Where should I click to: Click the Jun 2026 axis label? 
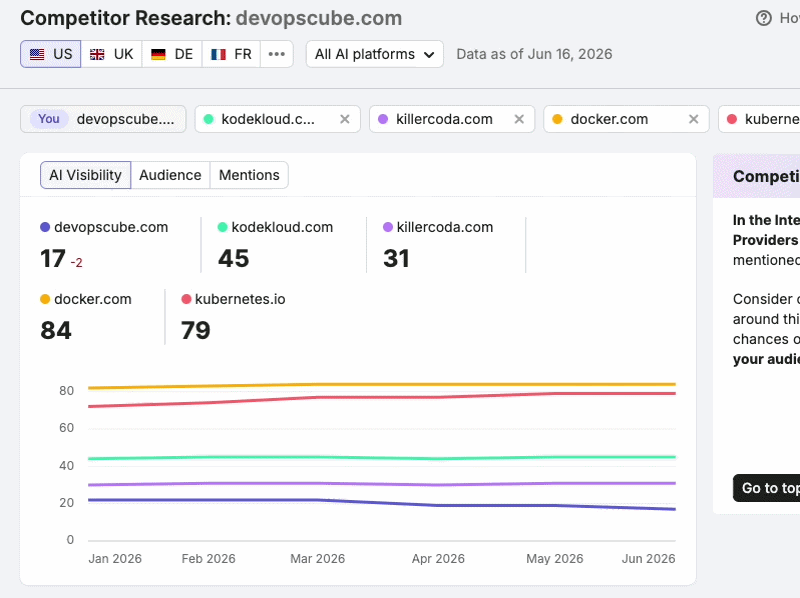coord(648,559)
